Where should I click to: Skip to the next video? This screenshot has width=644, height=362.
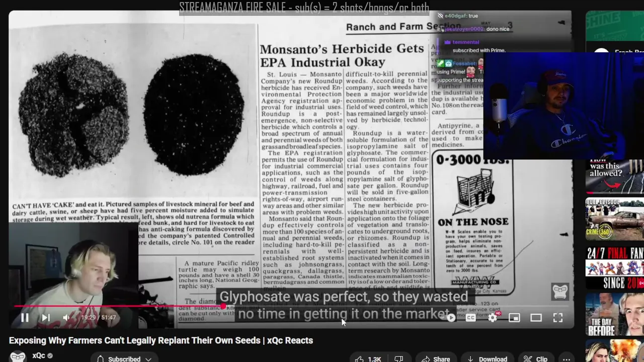coord(45,317)
